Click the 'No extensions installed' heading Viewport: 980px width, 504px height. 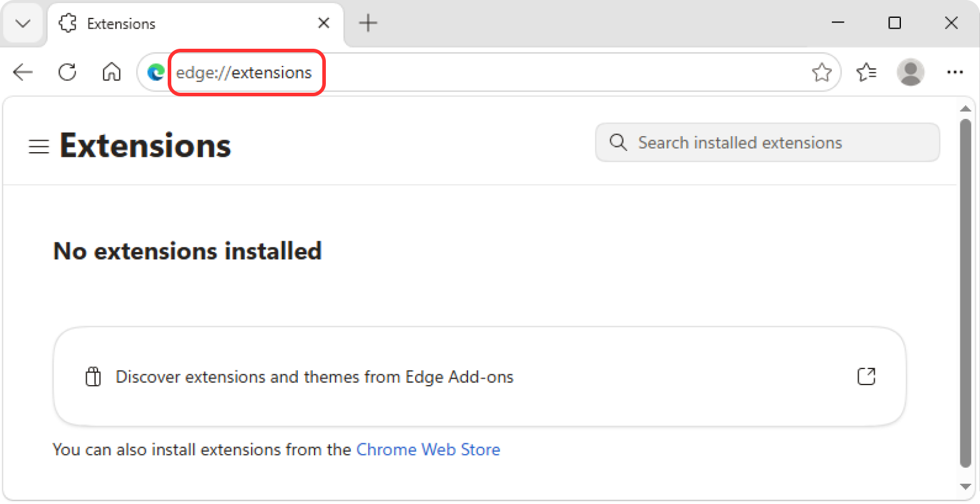click(x=187, y=251)
